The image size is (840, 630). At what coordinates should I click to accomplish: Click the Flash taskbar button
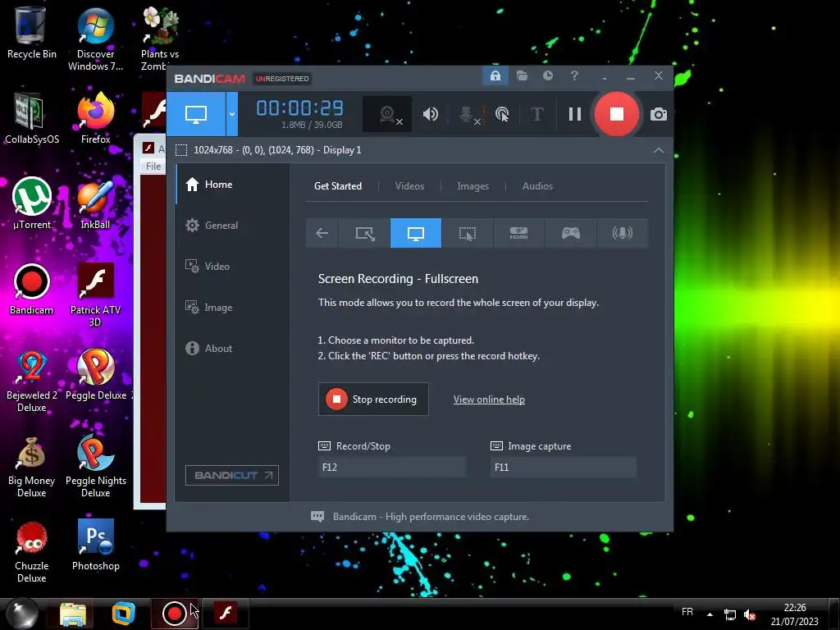coord(225,614)
